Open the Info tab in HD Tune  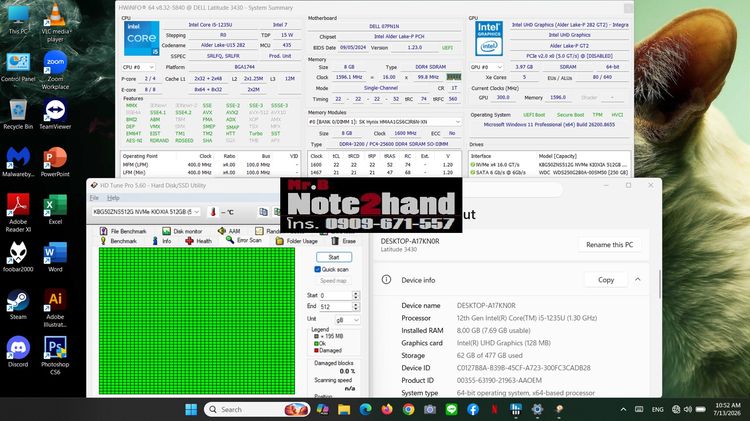161,241
